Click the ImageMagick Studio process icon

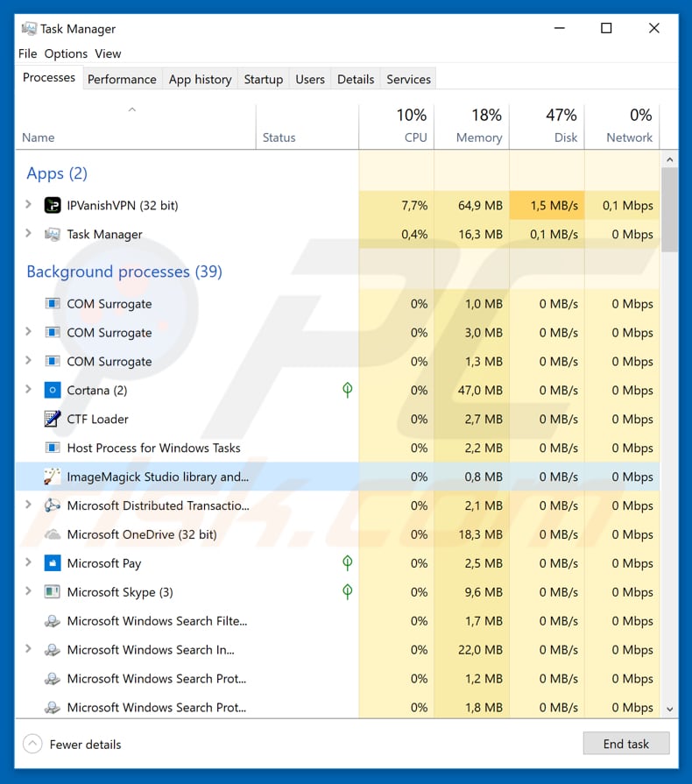coord(53,477)
